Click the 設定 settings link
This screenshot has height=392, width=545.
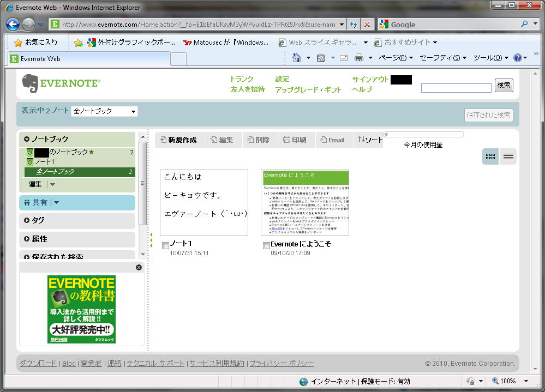(282, 79)
